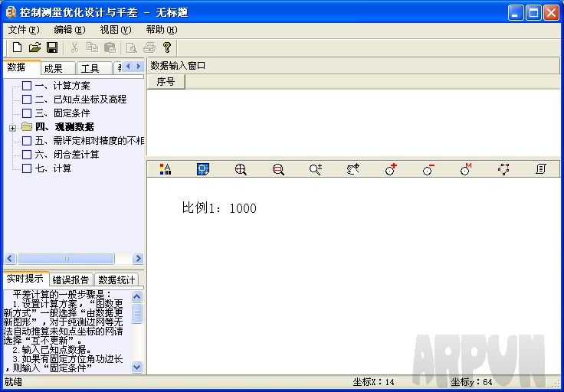Switch to the 数据统计 tab

pyautogui.click(x=116, y=279)
